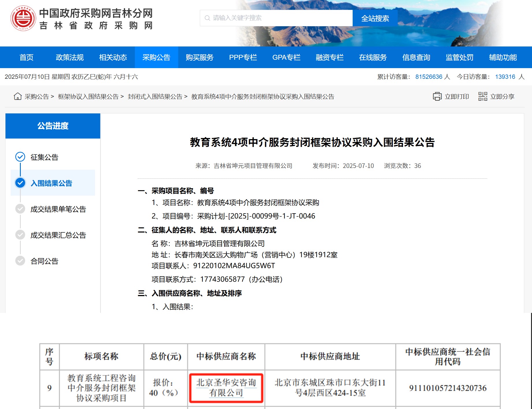Open the 辅助功能 nav item
The width and height of the screenshot is (532, 409).
tap(503, 57)
